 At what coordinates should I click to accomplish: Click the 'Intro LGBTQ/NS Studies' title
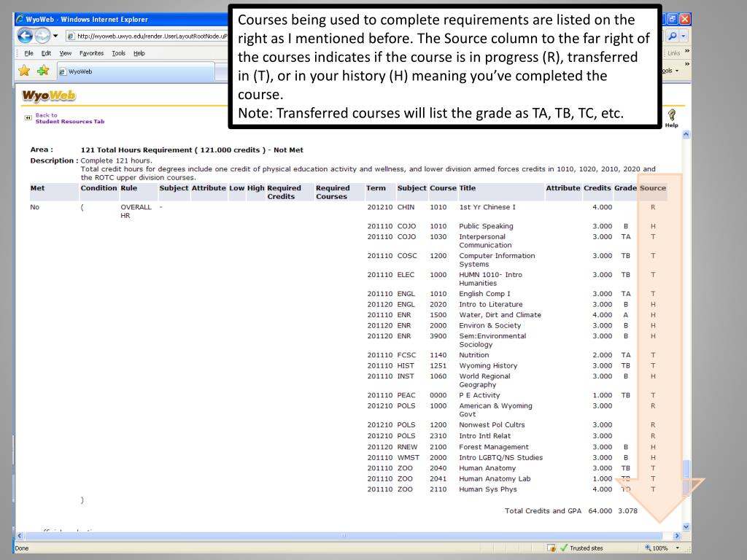(500, 458)
